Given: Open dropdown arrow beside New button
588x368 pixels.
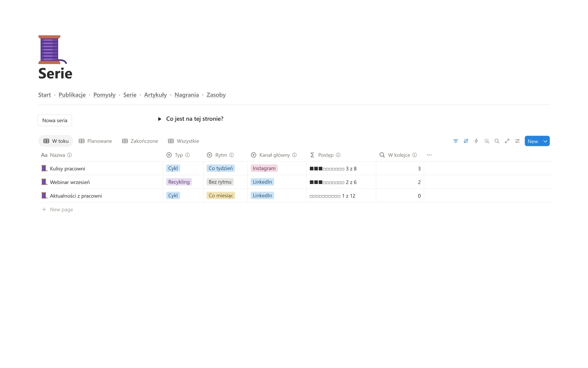Looking at the screenshot, I should tap(545, 141).
